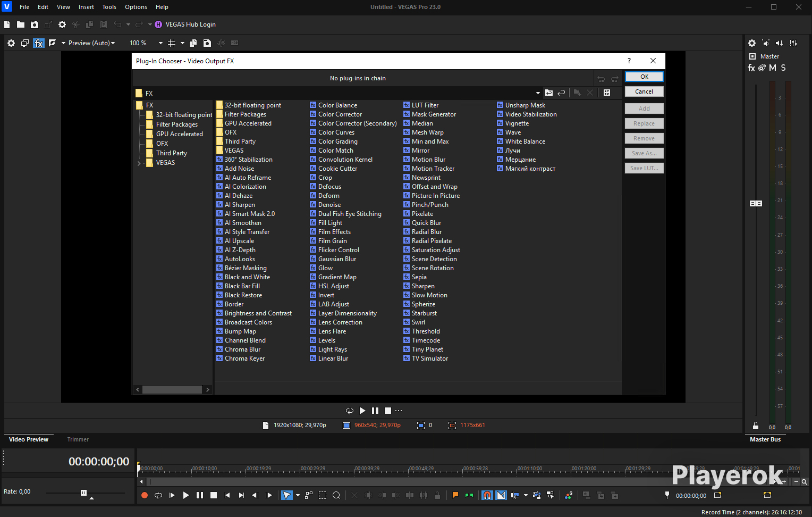Click the Rate slider handle
Screen dimensions: 812x517
[x=83, y=493]
